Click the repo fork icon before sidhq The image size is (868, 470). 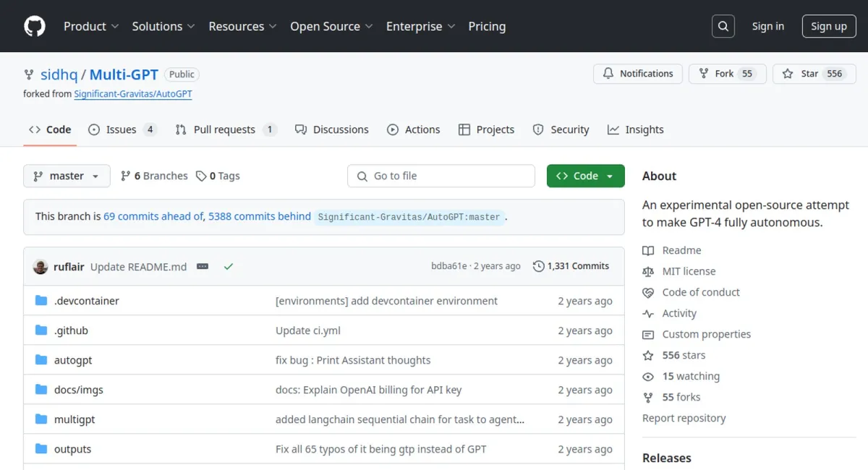pyautogui.click(x=29, y=74)
